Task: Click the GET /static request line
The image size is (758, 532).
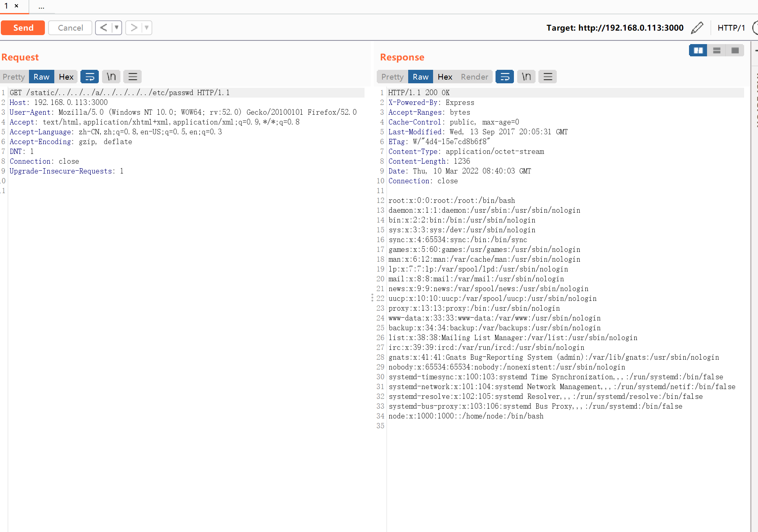Action: tap(120, 93)
